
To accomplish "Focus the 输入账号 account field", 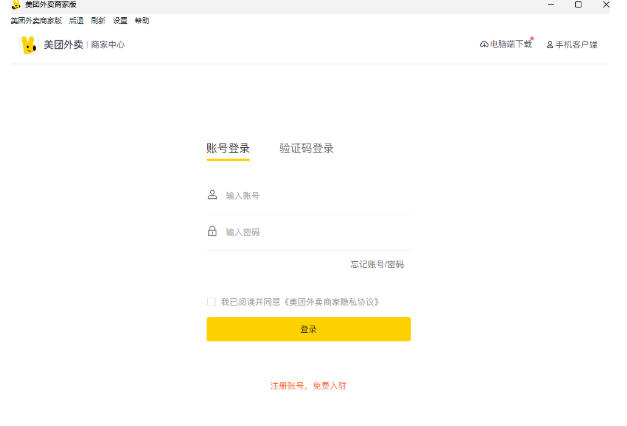I will click(x=309, y=196).
